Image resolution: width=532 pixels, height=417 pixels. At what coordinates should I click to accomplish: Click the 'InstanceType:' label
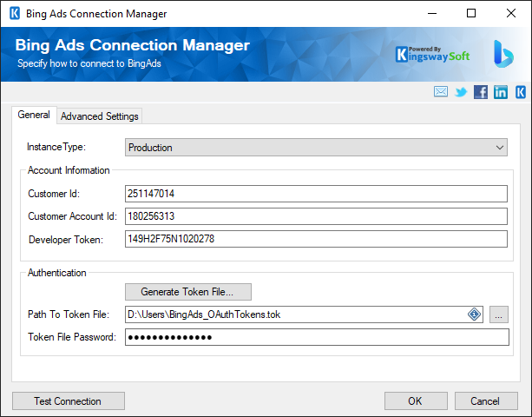pos(56,147)
